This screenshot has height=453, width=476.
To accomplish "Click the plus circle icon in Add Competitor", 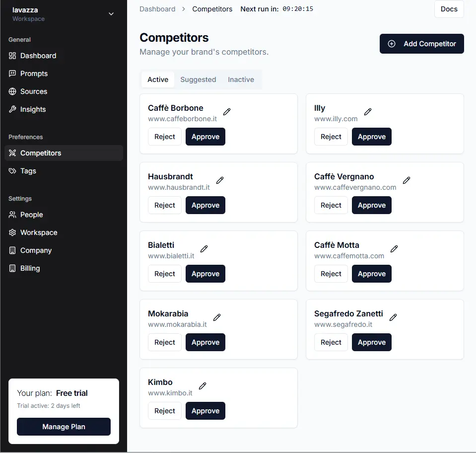I will coord(392,44).
